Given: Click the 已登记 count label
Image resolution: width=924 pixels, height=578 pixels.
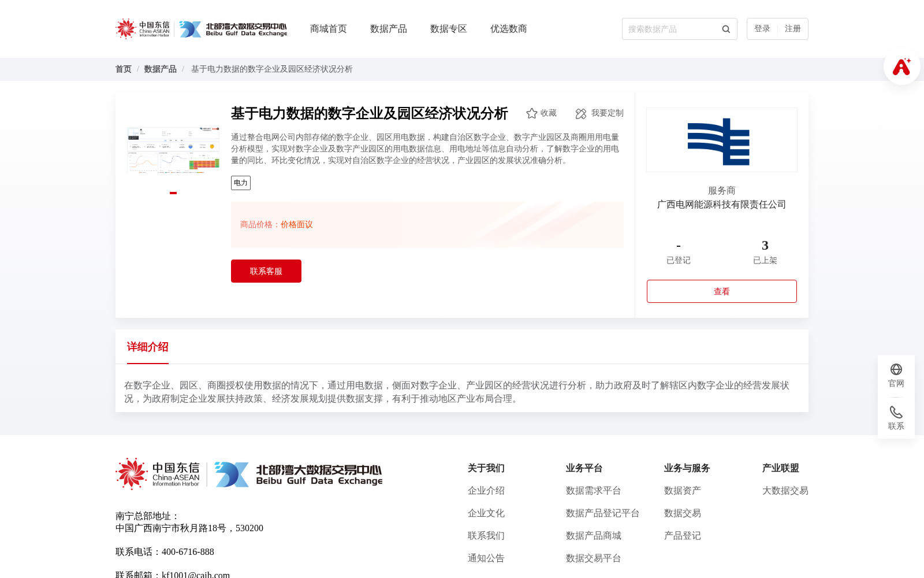Looking at the screenshot, I should (x=679, y=261).
